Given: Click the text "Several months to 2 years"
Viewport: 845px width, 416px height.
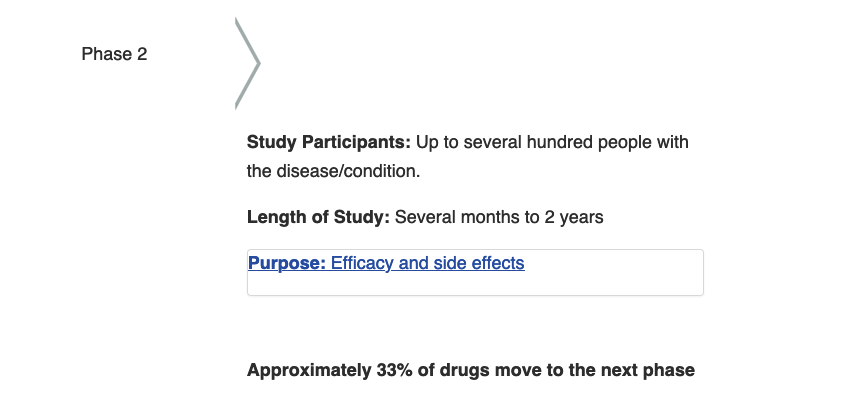Looking at the screenshot, I should click(499, 217).
